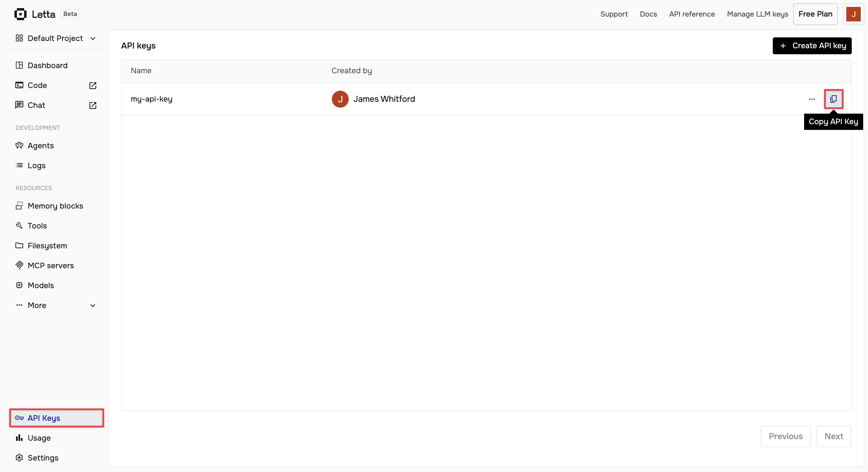Open Agents in the sidebar

click(40, 146)
